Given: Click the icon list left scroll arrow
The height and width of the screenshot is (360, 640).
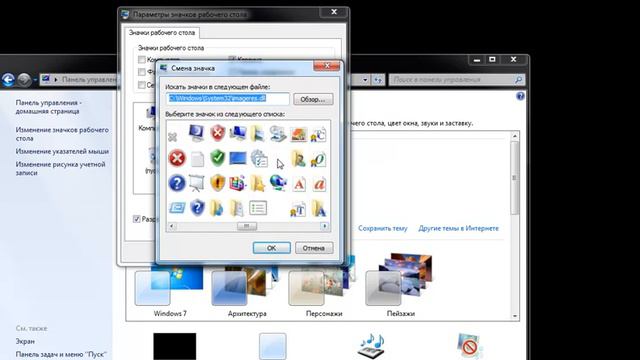Looking at the screenshot, I should [x=171, y=226].
